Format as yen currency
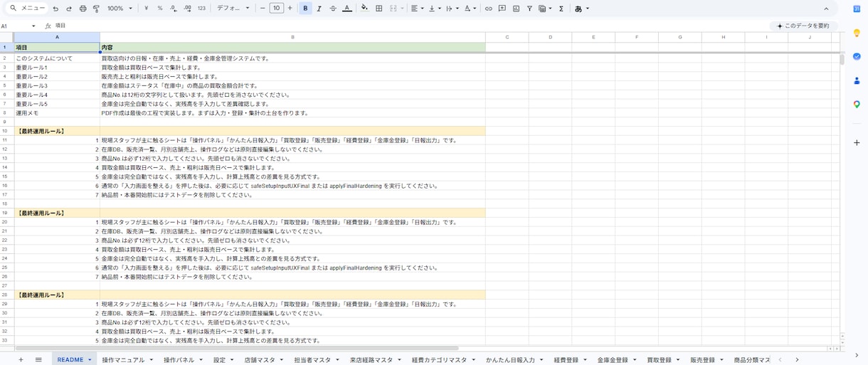The height and width of the screenshot is (365, 868). [146, 9]
